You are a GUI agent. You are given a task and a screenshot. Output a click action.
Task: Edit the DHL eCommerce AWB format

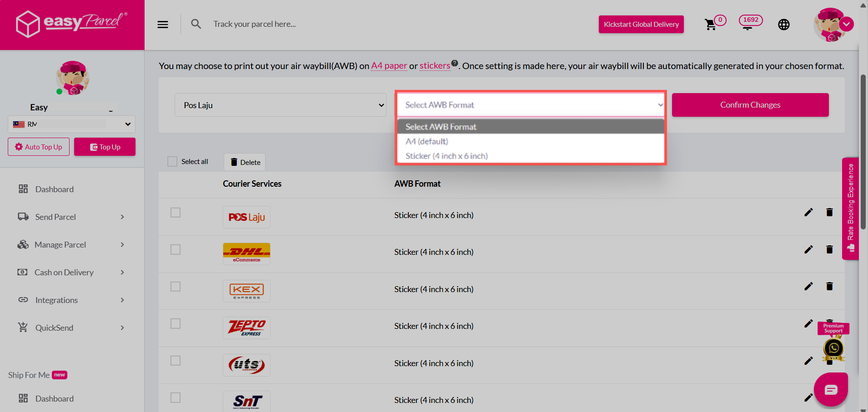[808, 249]
